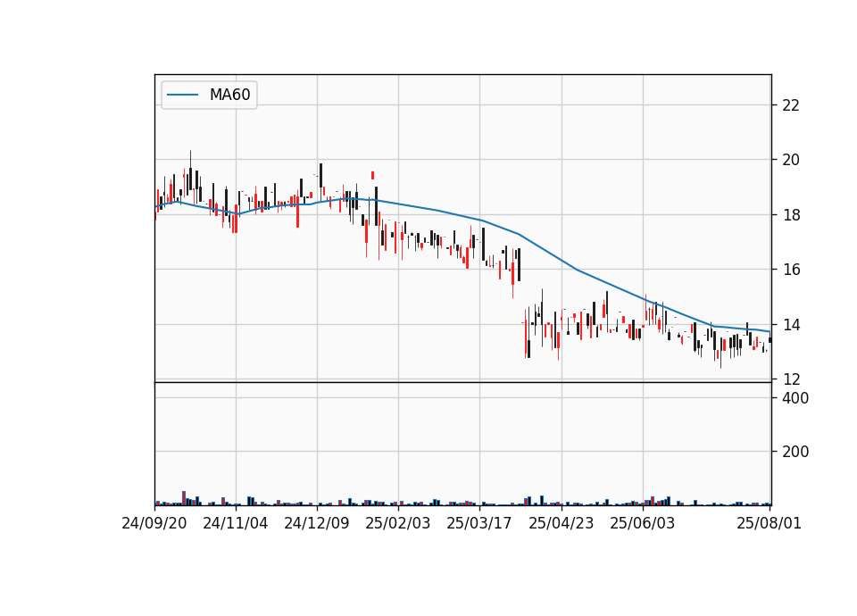The height and width of the screenshot is (616, 857).
Task: Click the price axis value 22
Action: pos(791,105)
